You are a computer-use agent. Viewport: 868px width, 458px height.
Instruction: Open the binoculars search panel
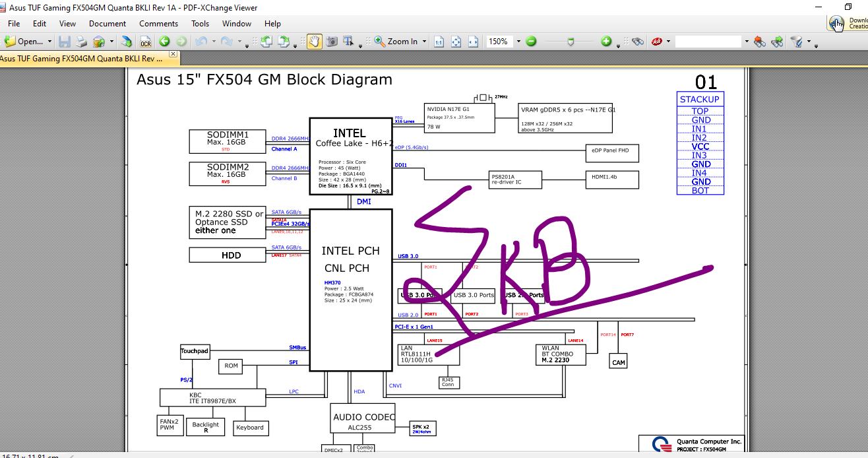(638, 42)
